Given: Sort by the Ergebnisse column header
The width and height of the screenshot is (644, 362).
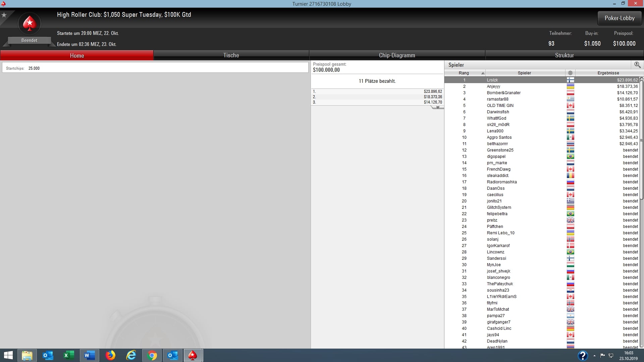Looking at the screenshot, I should [608, 73].
